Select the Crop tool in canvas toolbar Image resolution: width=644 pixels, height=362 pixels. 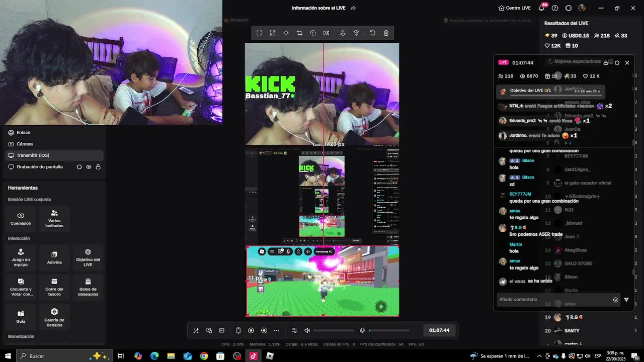coord(299,33)
